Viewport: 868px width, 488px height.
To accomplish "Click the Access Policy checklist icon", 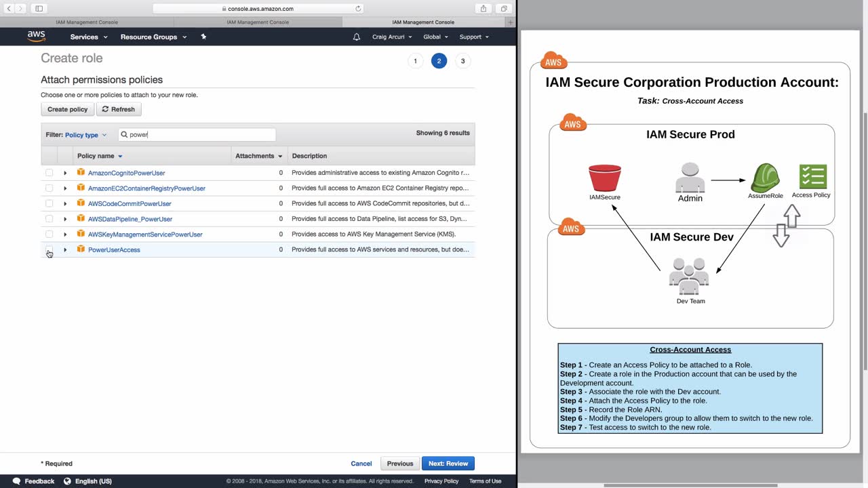I will pos(812,176).
